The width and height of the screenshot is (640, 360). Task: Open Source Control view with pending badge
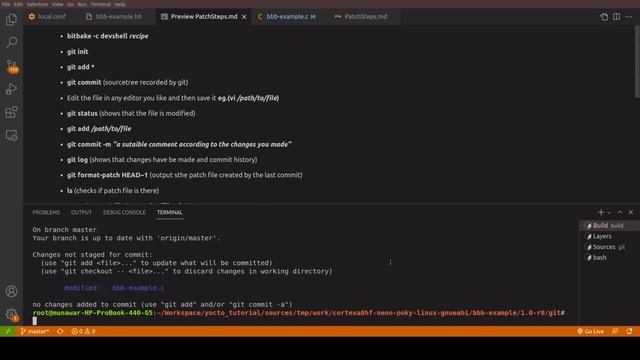(x=11, y=66)
